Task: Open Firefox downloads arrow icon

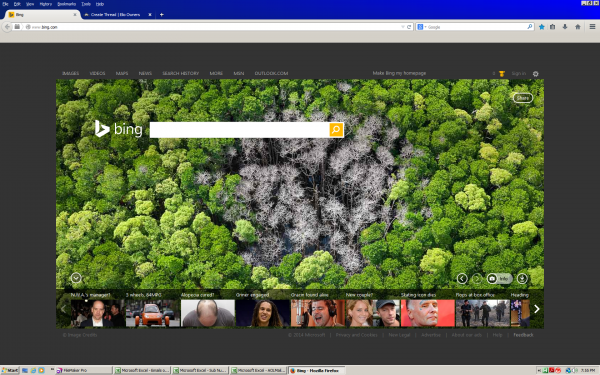Action: coord(565,27)
